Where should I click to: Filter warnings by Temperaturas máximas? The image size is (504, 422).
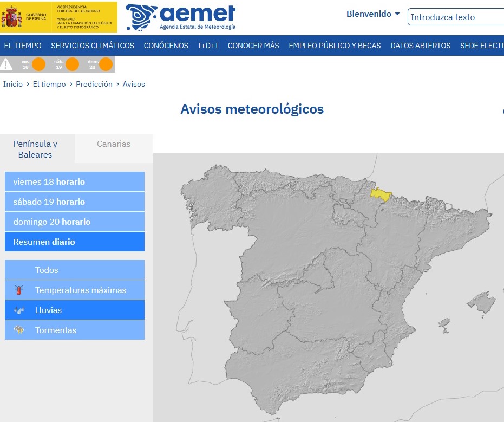click(x=75, y=290)
